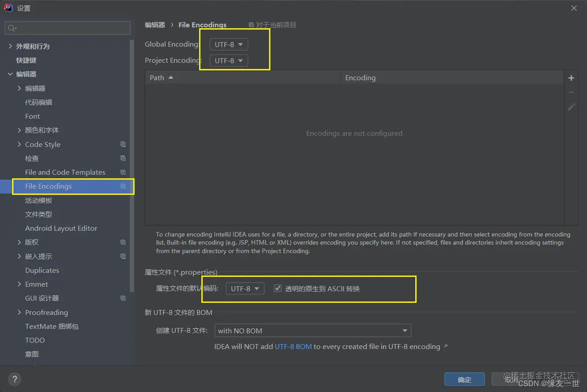
Task: Click the external link arrow after BOM note
Action: pos(445,346)
